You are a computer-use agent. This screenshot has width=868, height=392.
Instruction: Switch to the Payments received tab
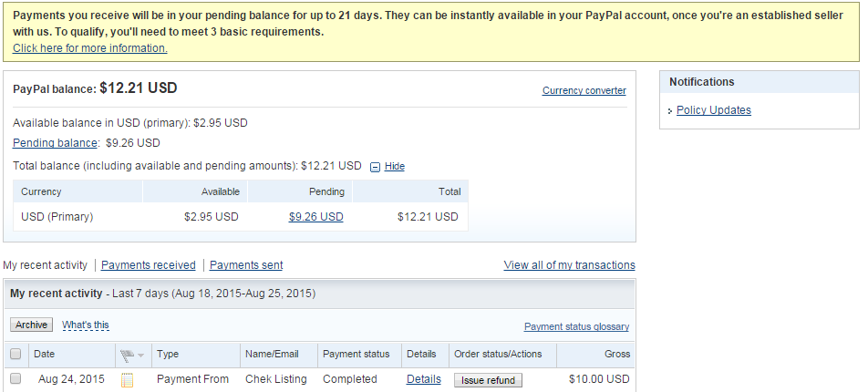tap(148, 265)
